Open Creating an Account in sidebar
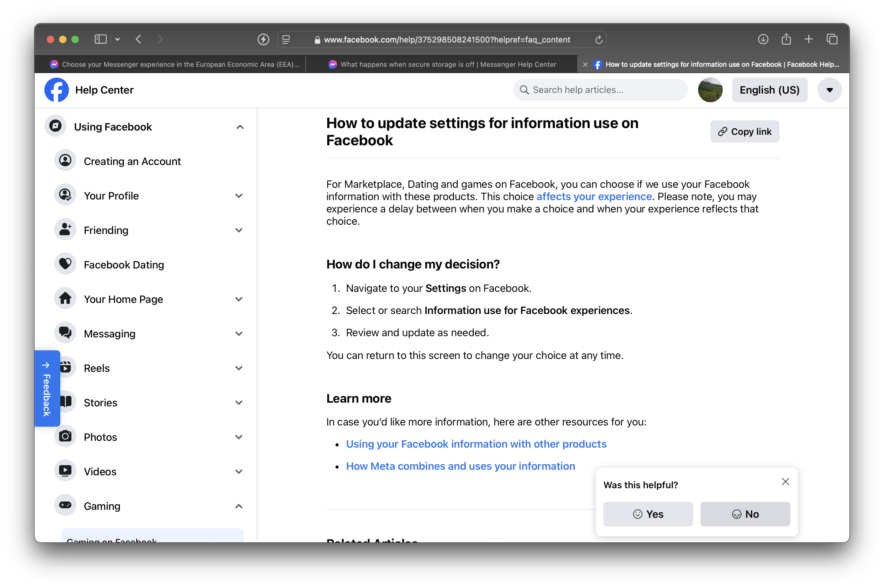The height and width of the screenshot is (588, 884). (x=132, y=161)
